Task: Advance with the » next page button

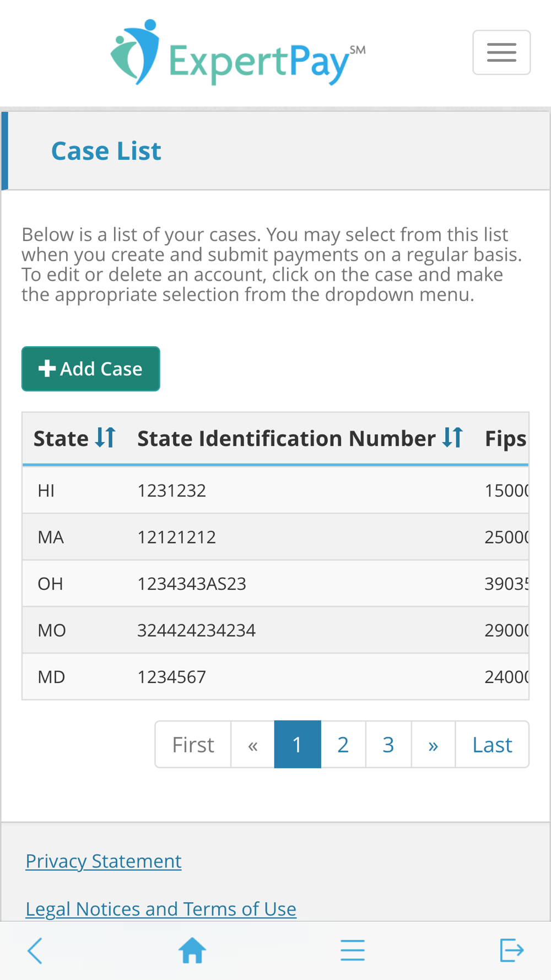Action: point(434,745)
